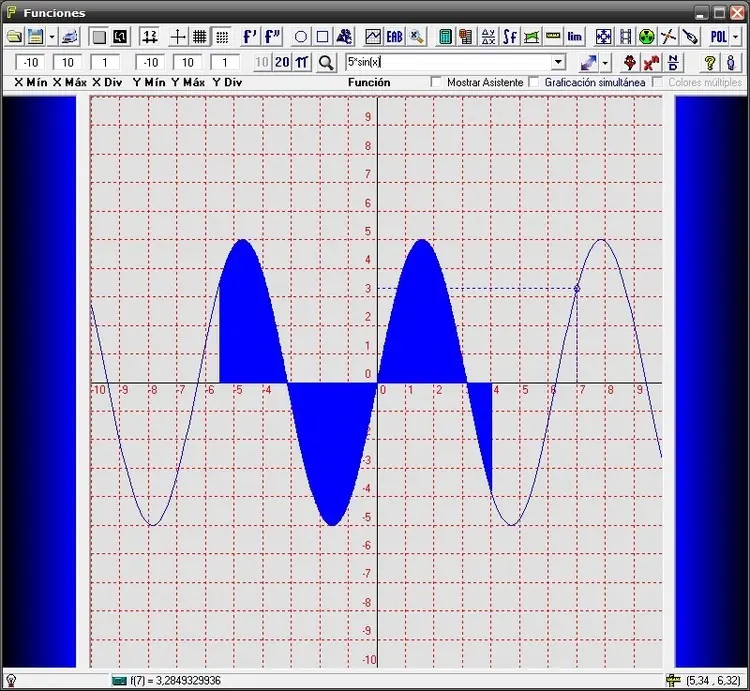Click the diagonal blue arrow graph button
Image resolution: width=750 pixels, height=691 pixels.
pos(588,63)
